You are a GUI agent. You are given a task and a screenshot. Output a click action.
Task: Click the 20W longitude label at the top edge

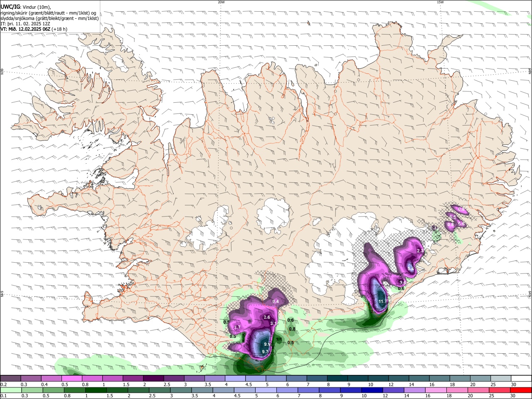(x=221, y=2)
